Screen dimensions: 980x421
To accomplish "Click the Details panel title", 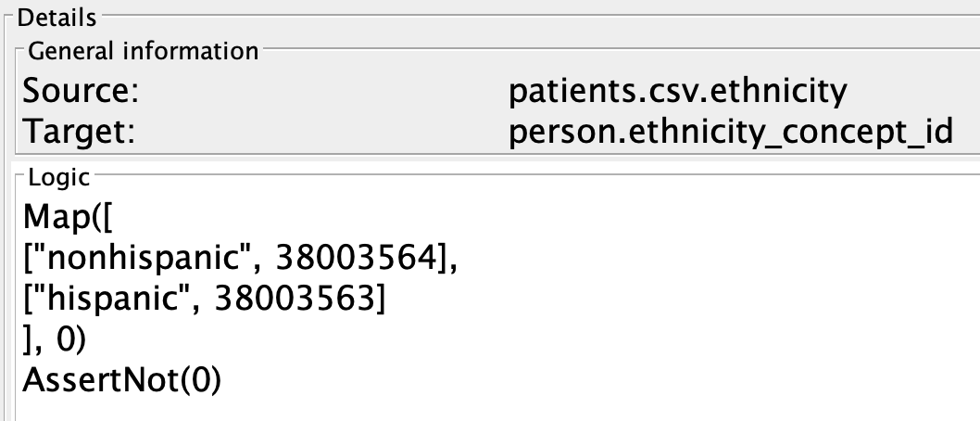I will (x=57, y=18).
